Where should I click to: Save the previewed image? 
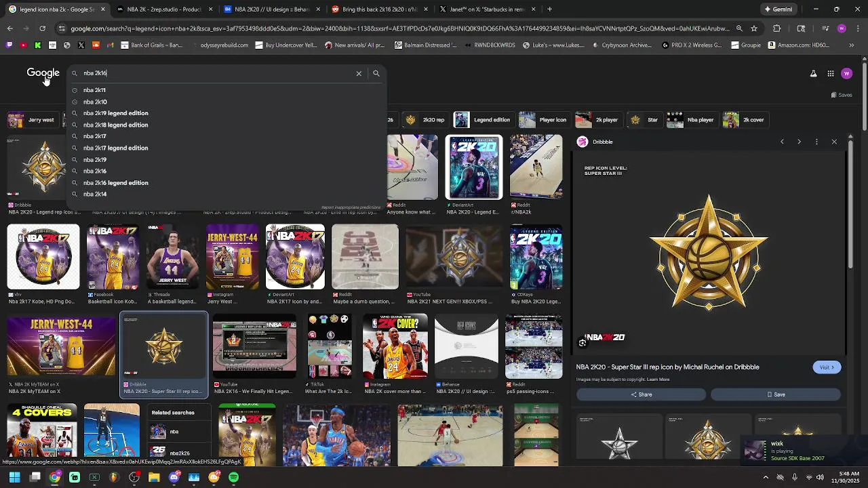776,394
